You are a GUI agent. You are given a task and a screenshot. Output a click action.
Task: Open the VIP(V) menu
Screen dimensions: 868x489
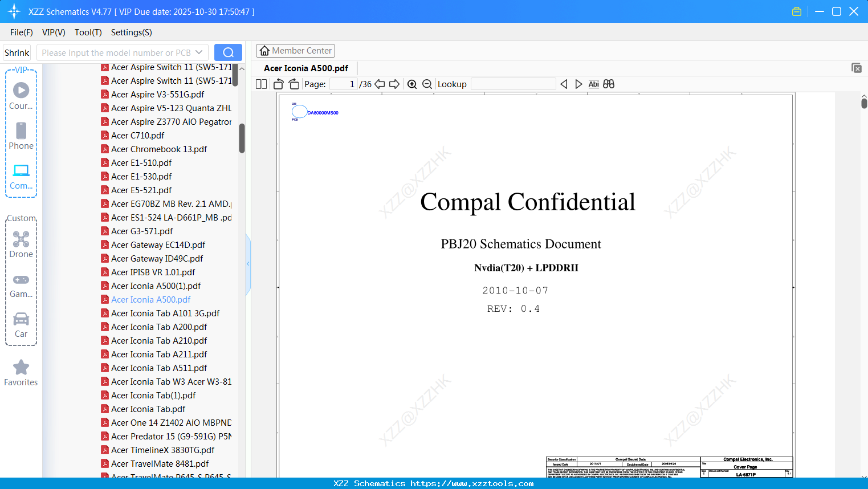(54, 32)
